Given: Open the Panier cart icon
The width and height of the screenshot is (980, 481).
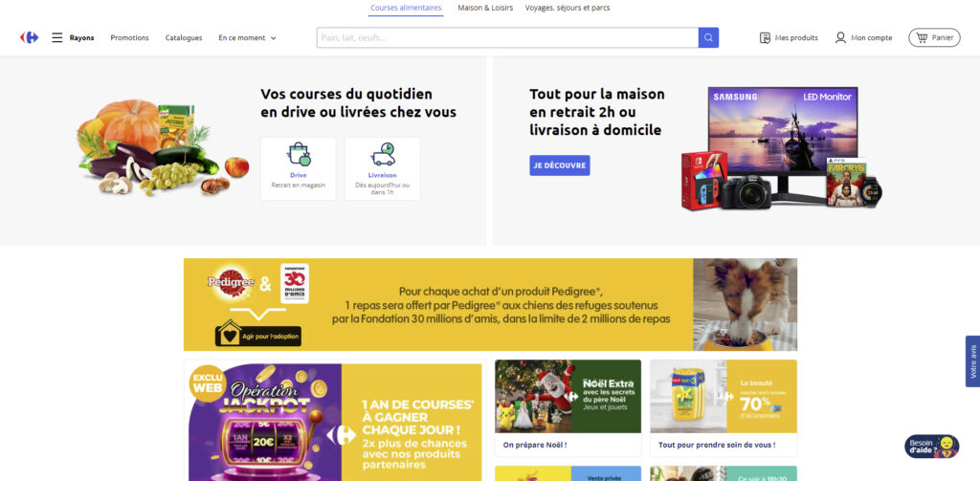Looking at the screenshot, I should click(922, 37).
